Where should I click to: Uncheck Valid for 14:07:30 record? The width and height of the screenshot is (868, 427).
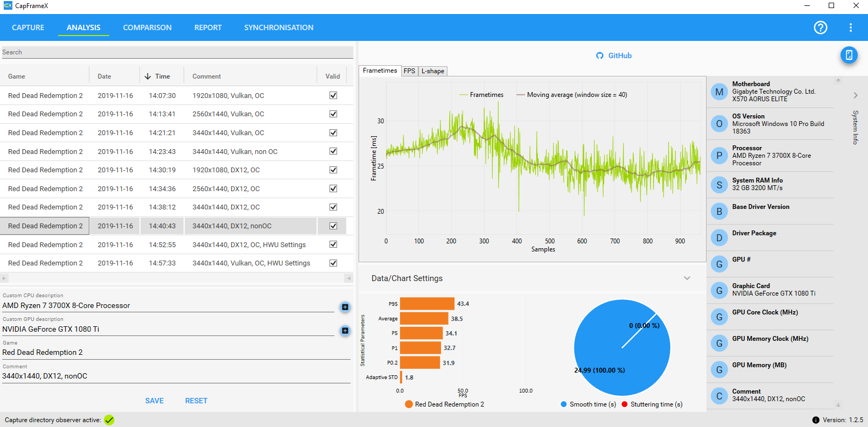tap(333, 95)
